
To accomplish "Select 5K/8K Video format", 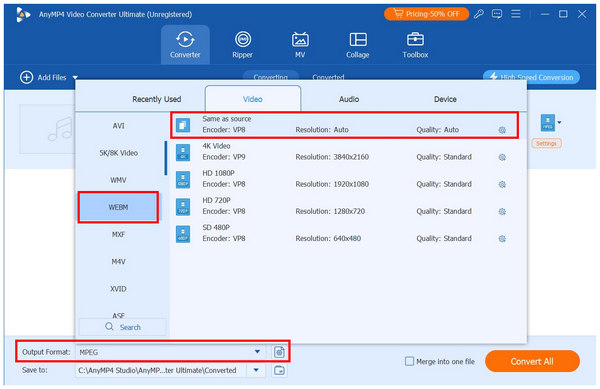I will 118,153.
